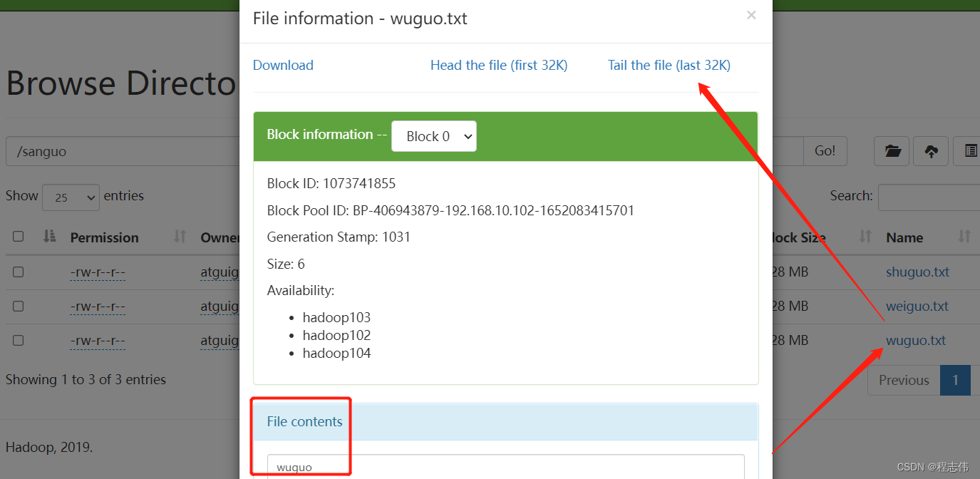Click the Previous pagination button
Screen dimensions: 980x479
(x=903, y=381)
